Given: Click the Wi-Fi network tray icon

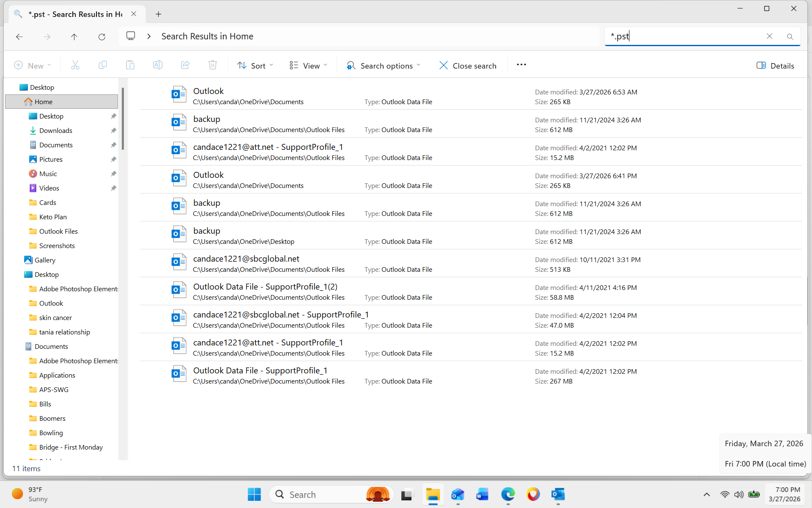Looking at the screenshot, I should (725, 494).
